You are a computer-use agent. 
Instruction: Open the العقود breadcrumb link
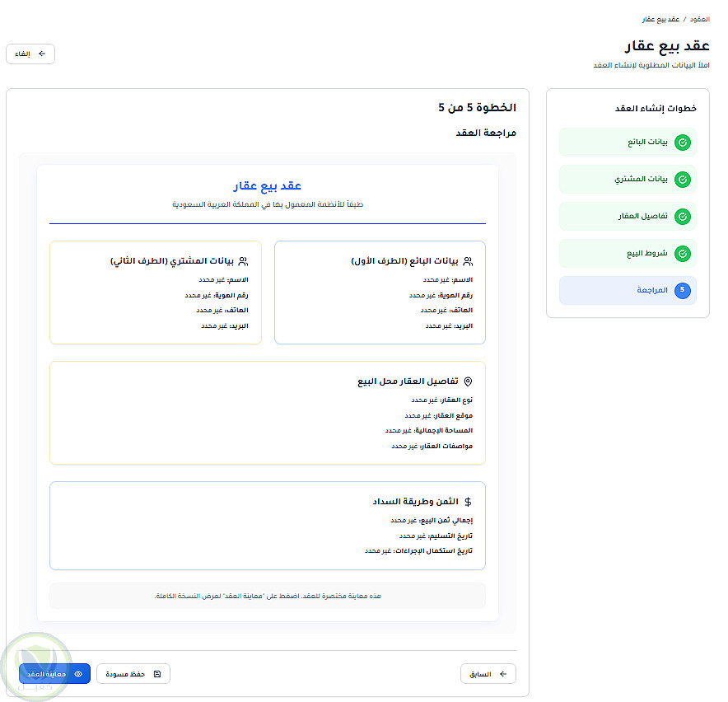click(x=698, y=18)
